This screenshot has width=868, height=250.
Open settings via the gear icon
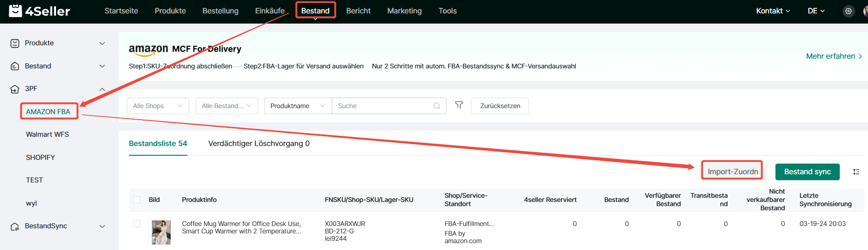848,11
